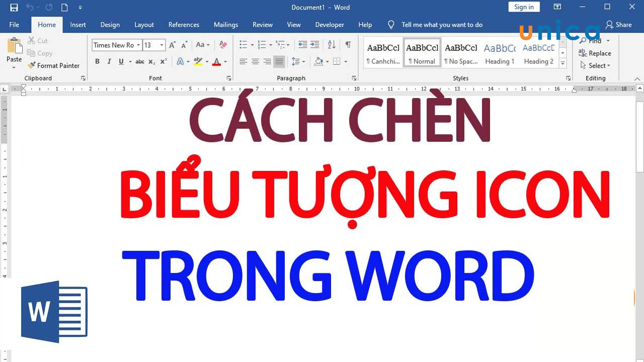Clear all formatting with the eraser icon

coord(223,45)
